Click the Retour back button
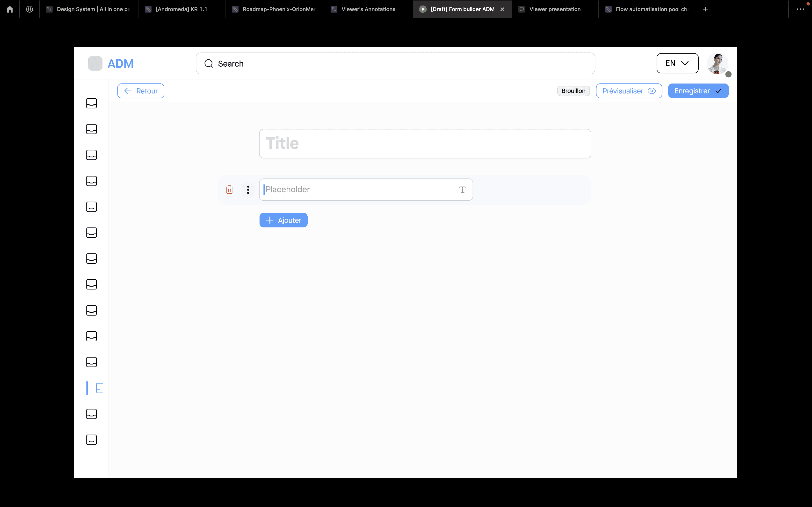This screenshot has height=507, width=812. coord(141,91)
